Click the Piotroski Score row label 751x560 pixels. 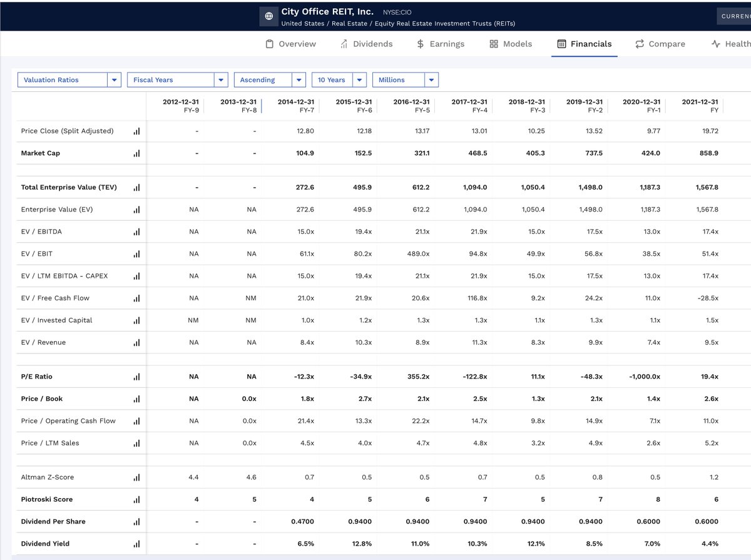(x=47, y=499)
